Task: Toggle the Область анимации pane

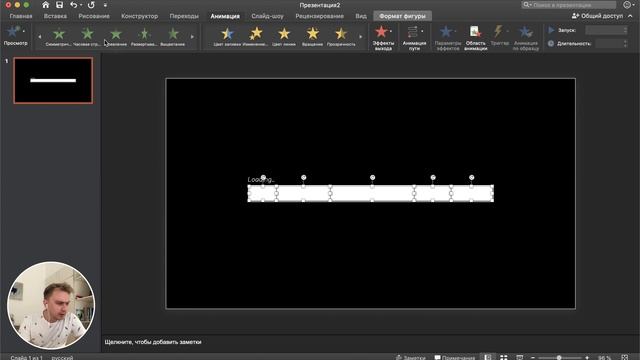Action: 476,38
